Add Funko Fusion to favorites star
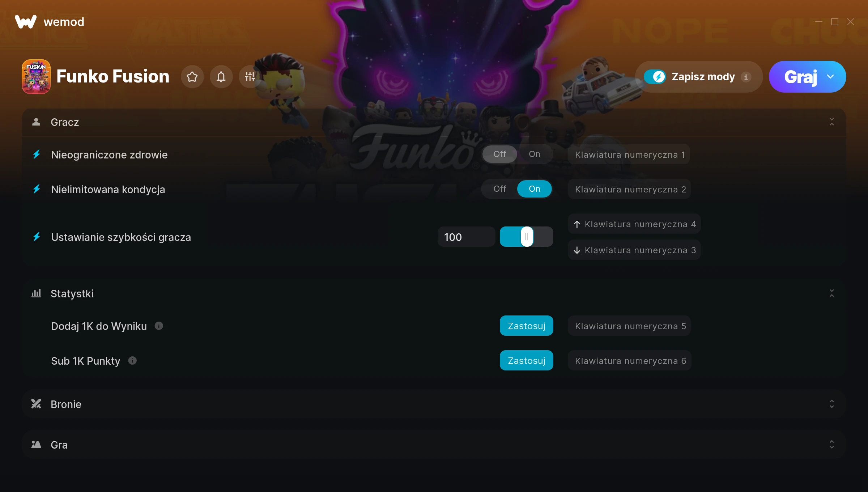 192,77
